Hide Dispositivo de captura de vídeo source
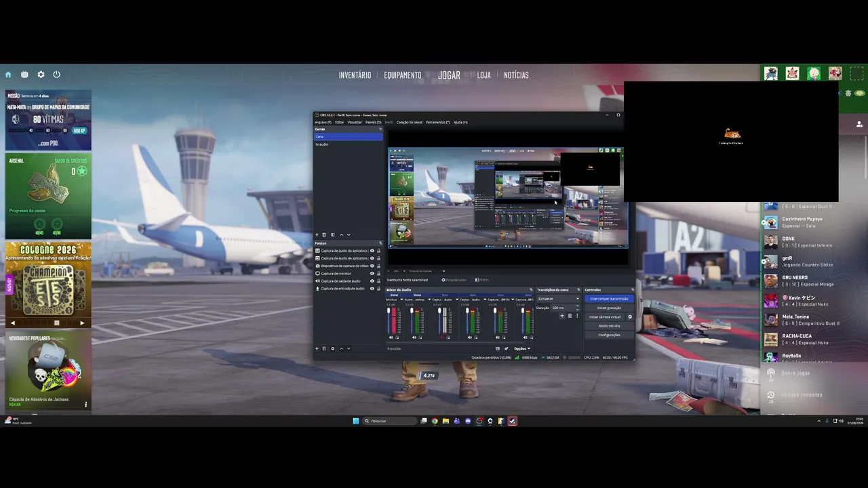The image size is (868, 488). [372, 266]
